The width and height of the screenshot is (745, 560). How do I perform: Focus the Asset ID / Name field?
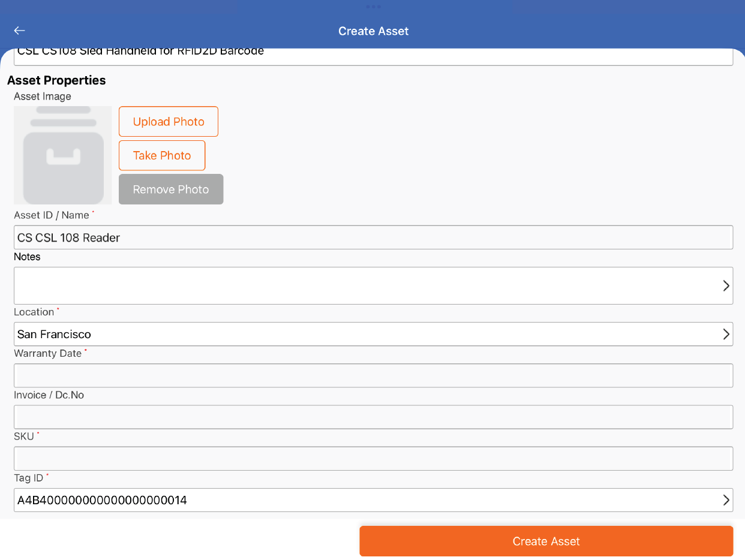tap(373, 237)
